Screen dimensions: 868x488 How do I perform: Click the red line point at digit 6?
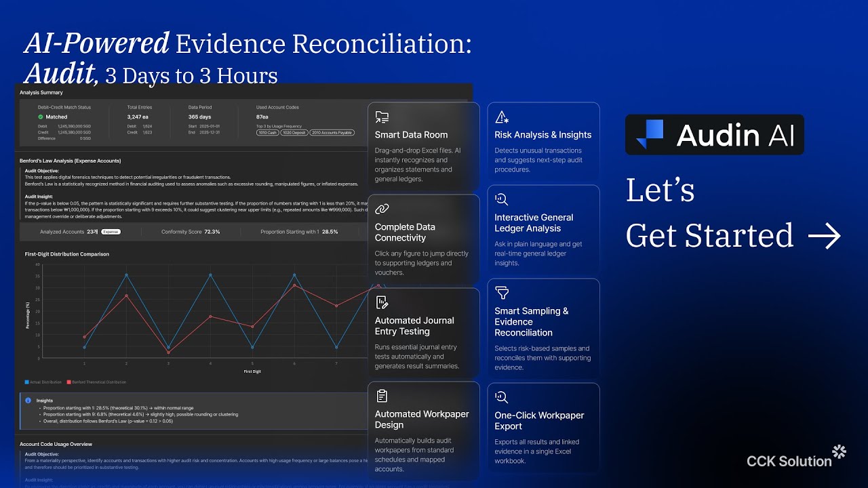click(294, 285)
